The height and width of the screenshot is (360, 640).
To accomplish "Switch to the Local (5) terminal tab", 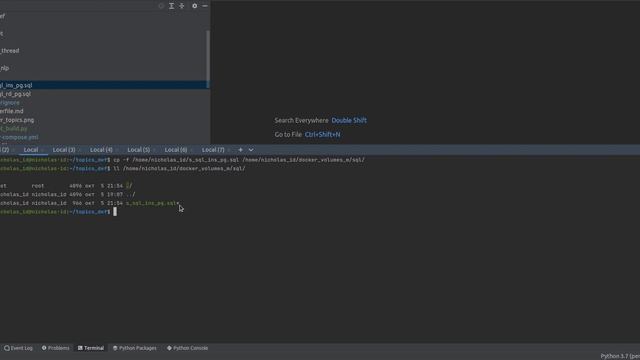I will click(x=138, y=150).
